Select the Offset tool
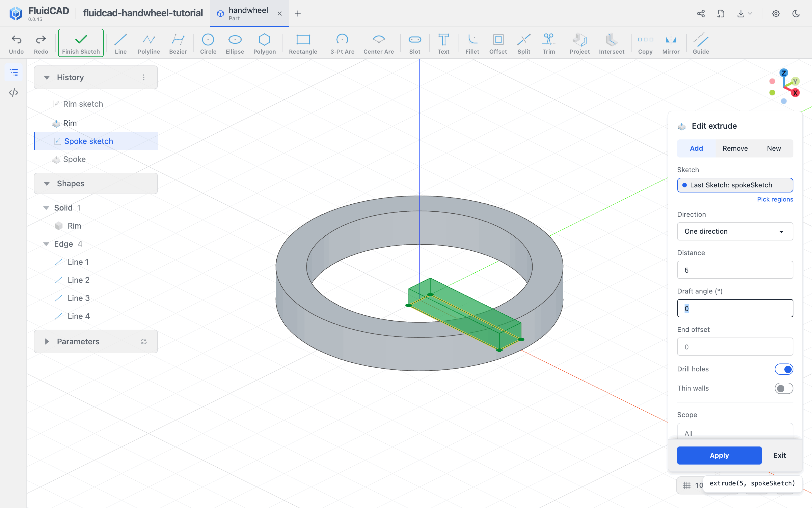 click(498, 43)
